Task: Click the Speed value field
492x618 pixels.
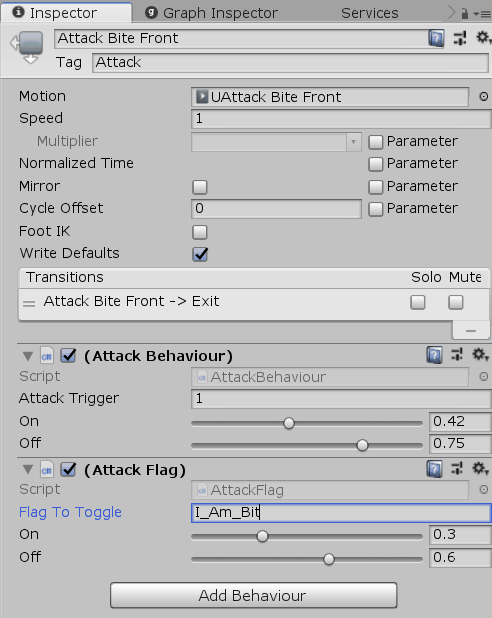Action: coord(341,119)
